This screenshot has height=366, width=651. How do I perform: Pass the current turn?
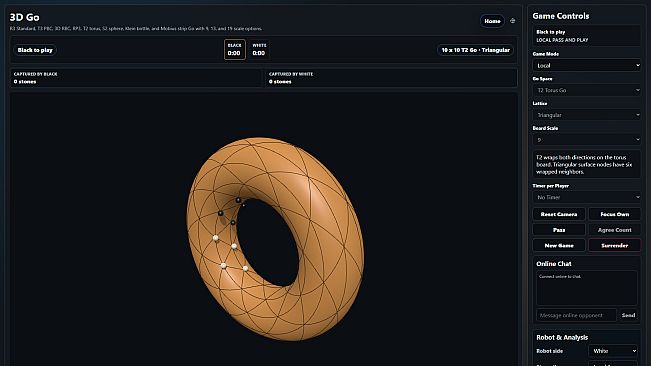(559, 230)
